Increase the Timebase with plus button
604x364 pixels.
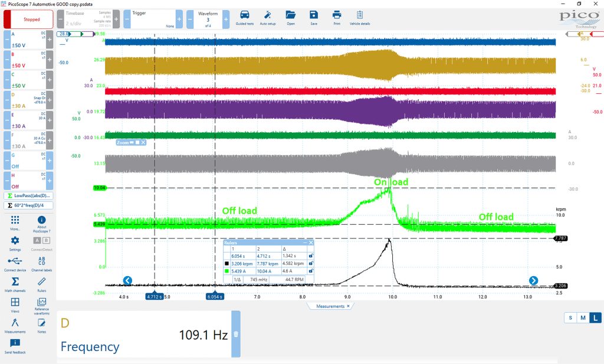point(116,19)
